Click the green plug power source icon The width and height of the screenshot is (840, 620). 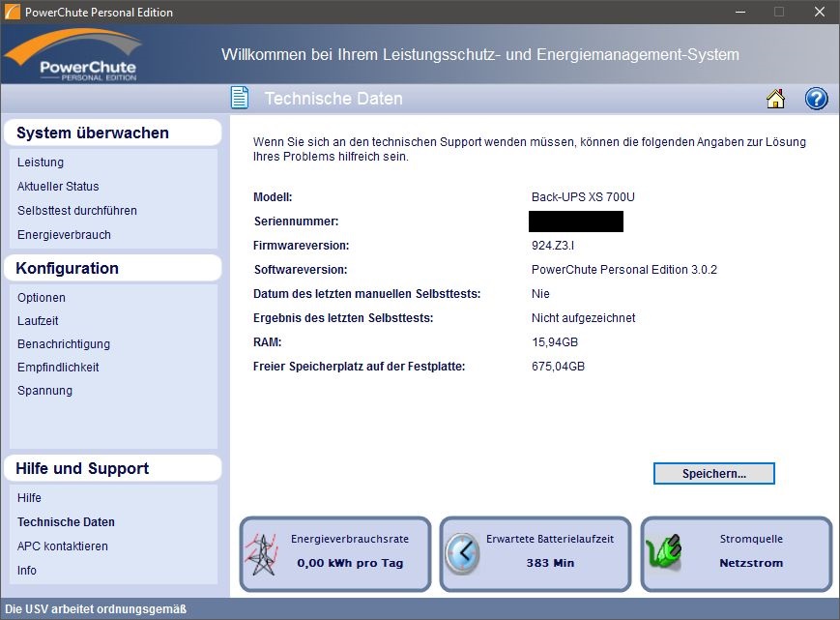664,553
